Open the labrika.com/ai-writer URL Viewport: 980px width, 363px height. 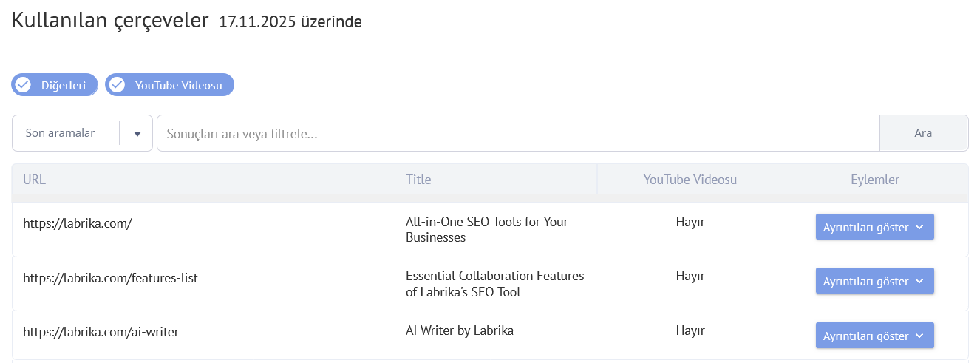pos(101,332)
